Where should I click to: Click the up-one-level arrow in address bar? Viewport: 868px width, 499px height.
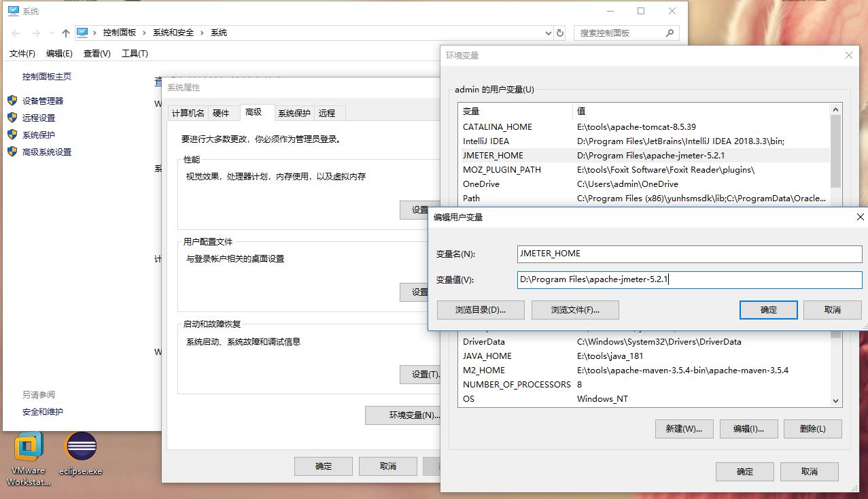pyautogui.click(x=66, y=33)
